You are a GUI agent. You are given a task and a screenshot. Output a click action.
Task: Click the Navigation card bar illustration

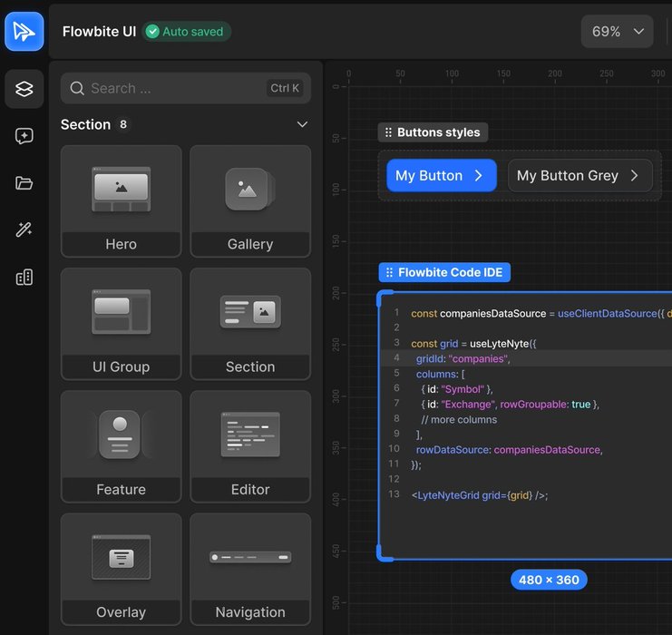250,557
